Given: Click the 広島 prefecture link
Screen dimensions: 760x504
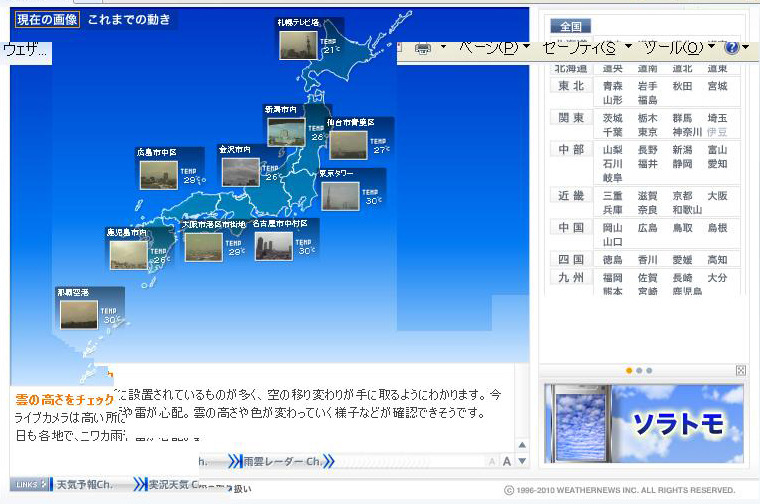Looking at the screenshot, I should [x=648, y=228].
